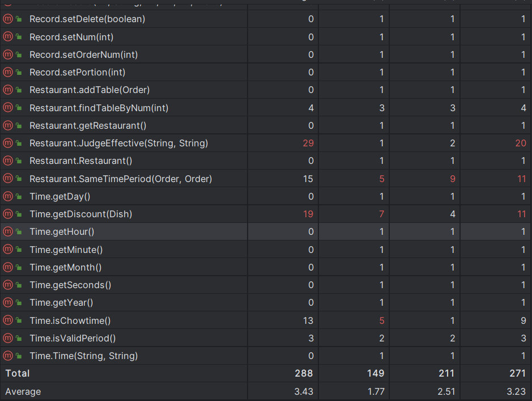
Task: Click the method icon next to Restaurant.findTableByNum(int)
Action: [x=8, y=108]
